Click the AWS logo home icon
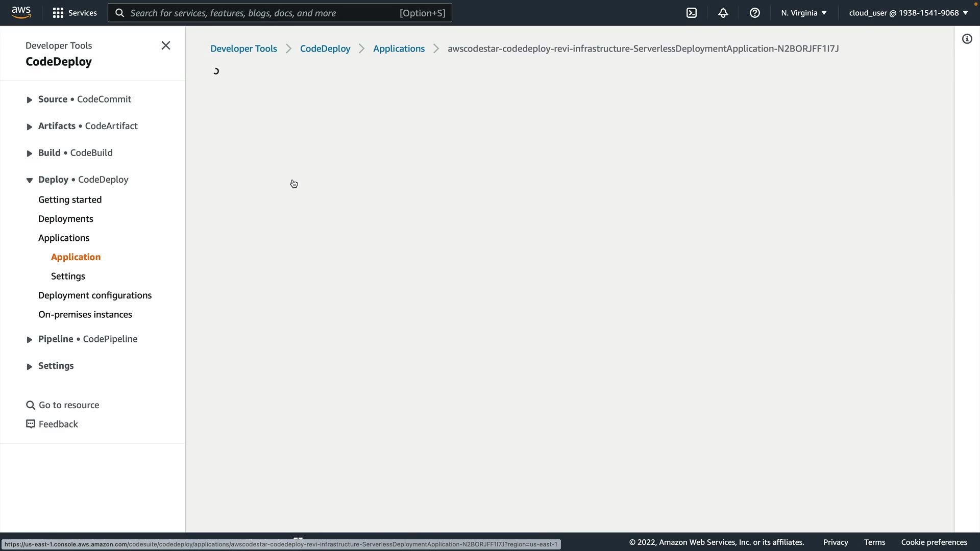The image size is (980, 551). click(x=21, y=12)
